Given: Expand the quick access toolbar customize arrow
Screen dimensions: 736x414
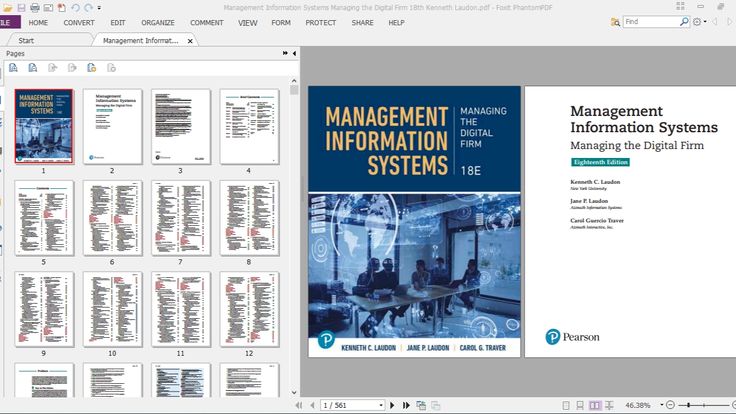Looking at the screenshot, I should [x=99, y=8].
